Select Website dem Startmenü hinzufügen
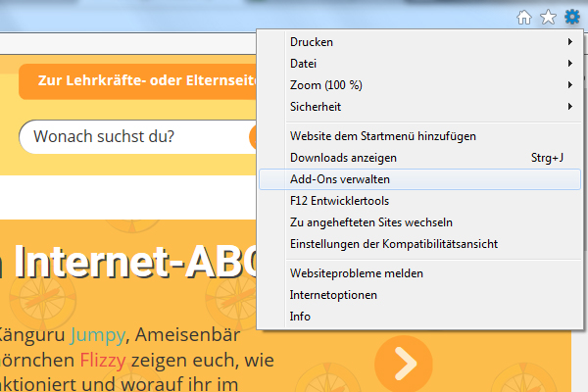Image resolution: width=588 pixels, height=392 pixels. pos(382,136)
